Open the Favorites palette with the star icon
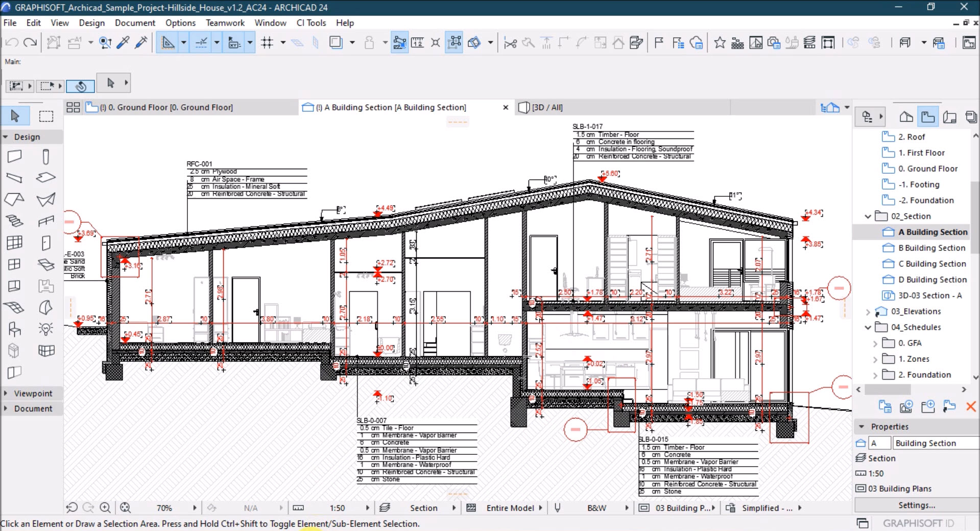Viewport: 980px width, 531px height. click(720, 42)
